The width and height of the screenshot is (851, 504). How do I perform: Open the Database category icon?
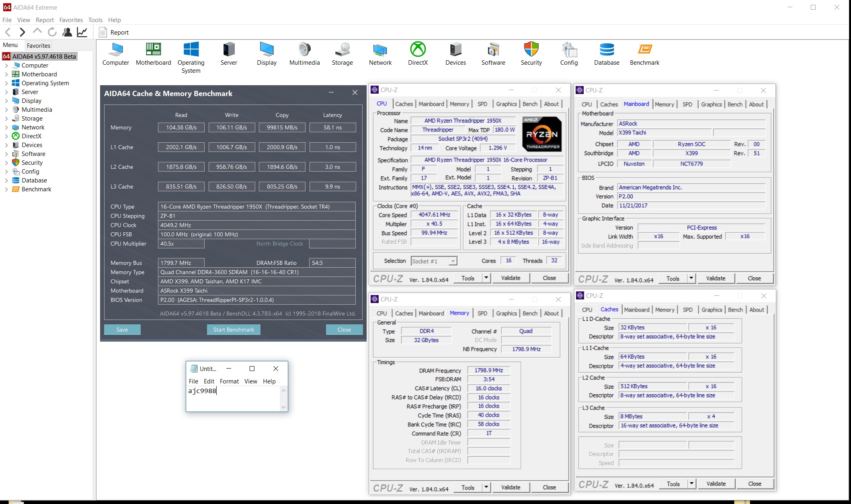pyautogui.click(x=607, y=54)
